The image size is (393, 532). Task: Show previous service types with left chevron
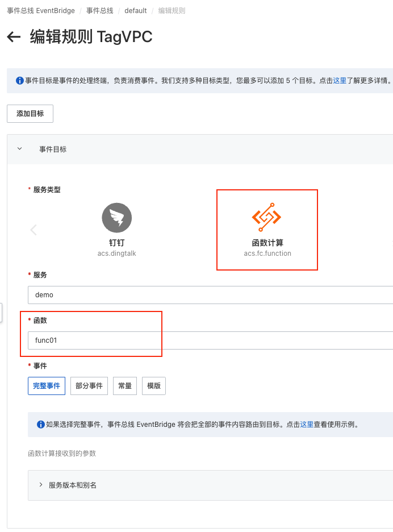click(x=34, y=230)
